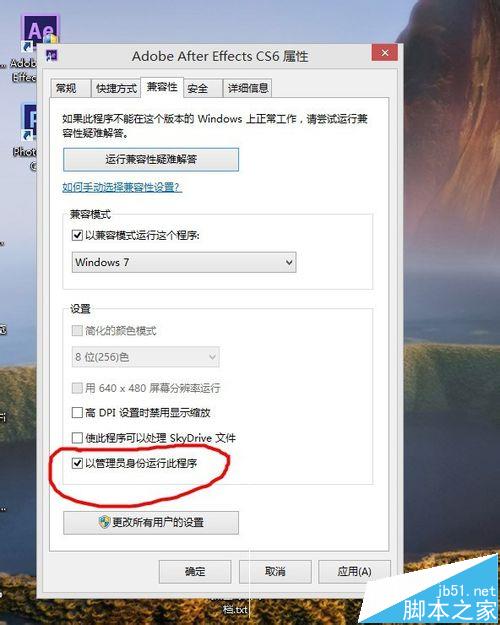Screen dimensions: 500x625
Task: Close the After Effects properties dialog
Action: tap(384, 53)
